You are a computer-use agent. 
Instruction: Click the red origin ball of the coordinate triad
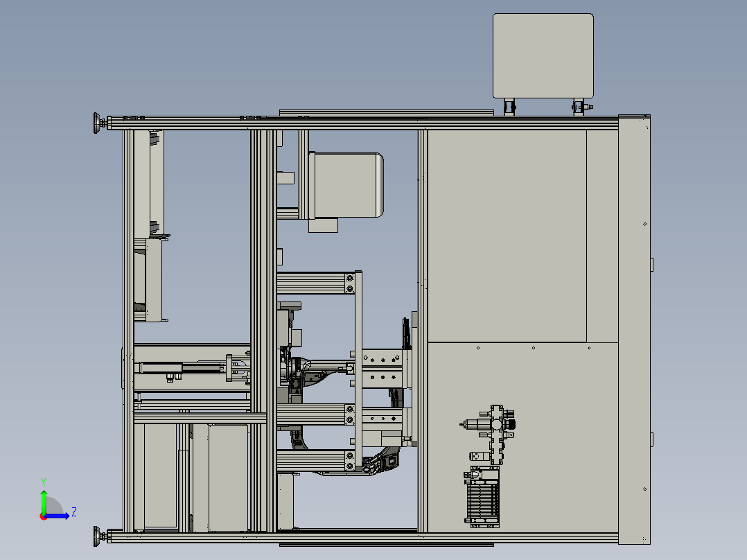[x=43, y=516]
